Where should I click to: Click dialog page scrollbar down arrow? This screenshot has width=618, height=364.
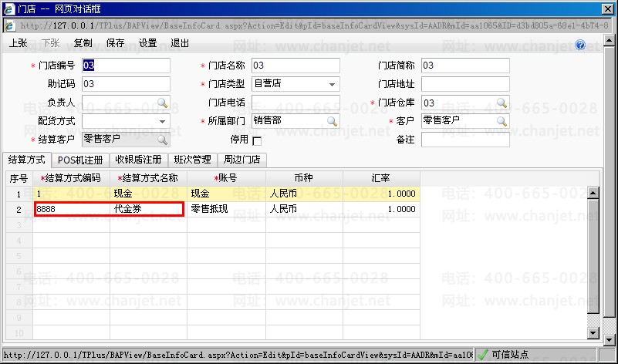tap(609, 339)
